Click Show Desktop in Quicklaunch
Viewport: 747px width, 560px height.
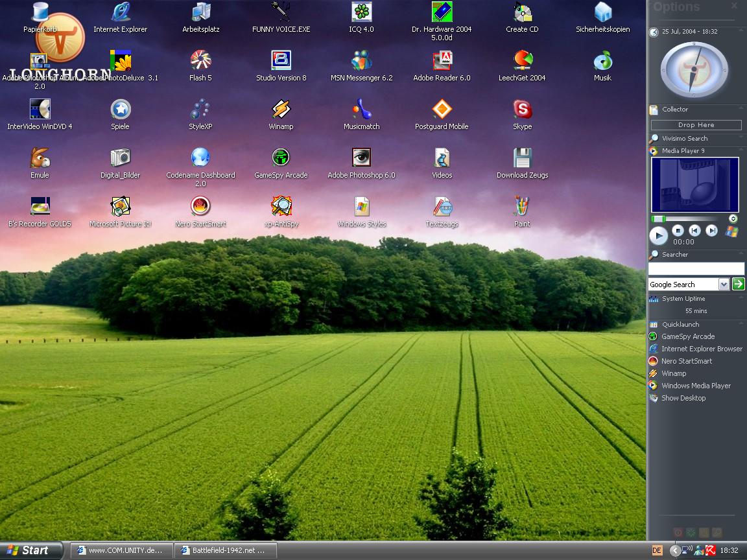(x=683, y=398)
